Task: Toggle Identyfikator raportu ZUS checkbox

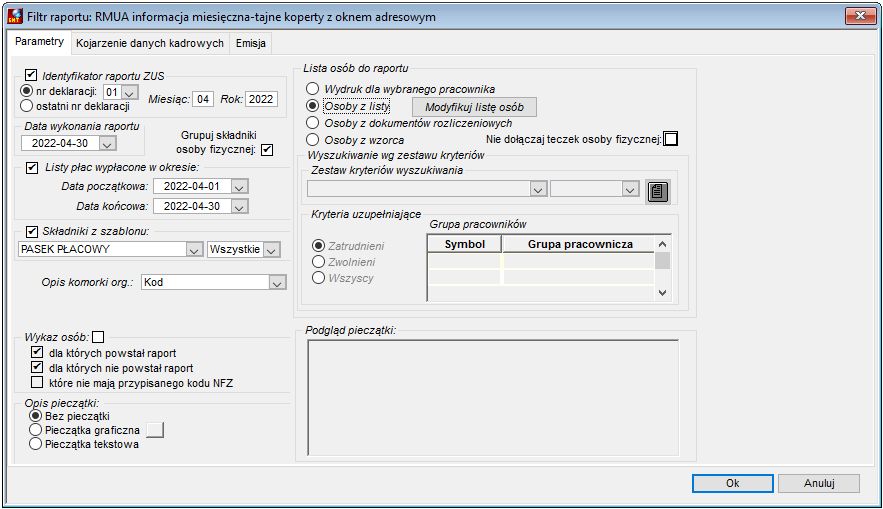Action: click(x=32, y=75)
